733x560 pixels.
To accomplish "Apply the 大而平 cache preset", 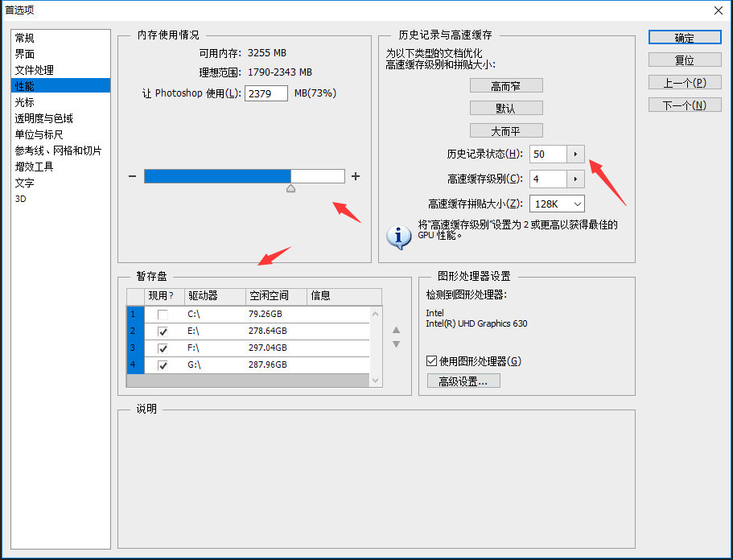I will coord(506,131).
